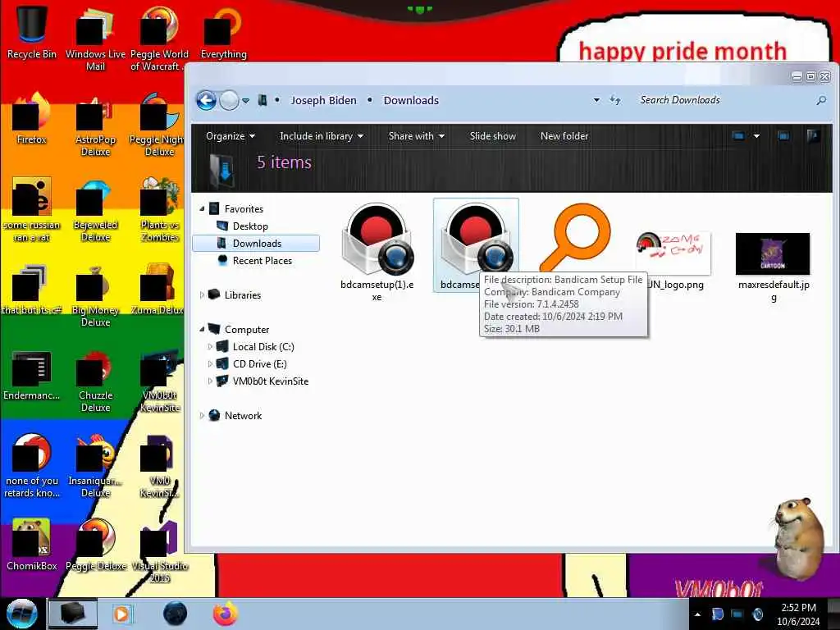Open the Windows Start menu

21,614
